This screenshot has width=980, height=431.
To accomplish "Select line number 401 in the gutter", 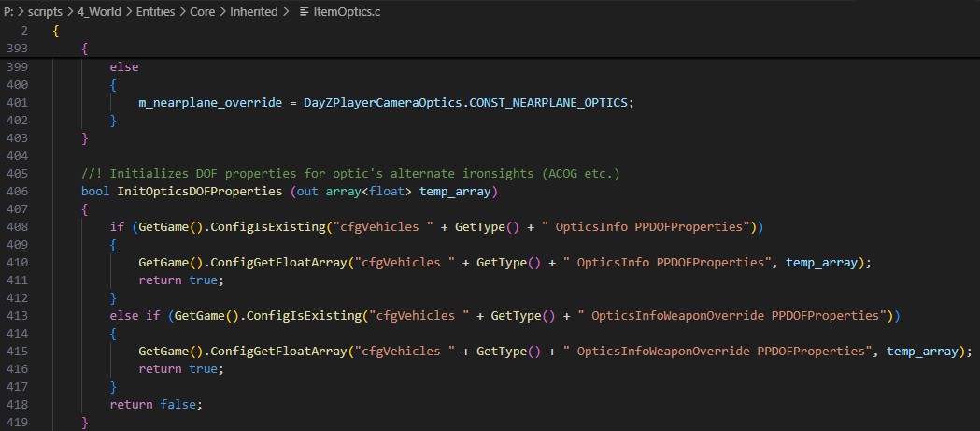I will click(x=16, y=103).
